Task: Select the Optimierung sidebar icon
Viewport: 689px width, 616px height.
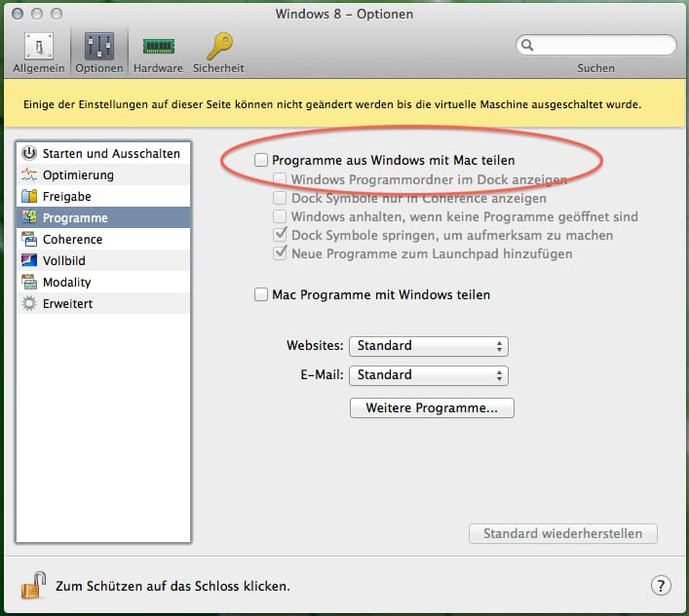Action: 29,175
